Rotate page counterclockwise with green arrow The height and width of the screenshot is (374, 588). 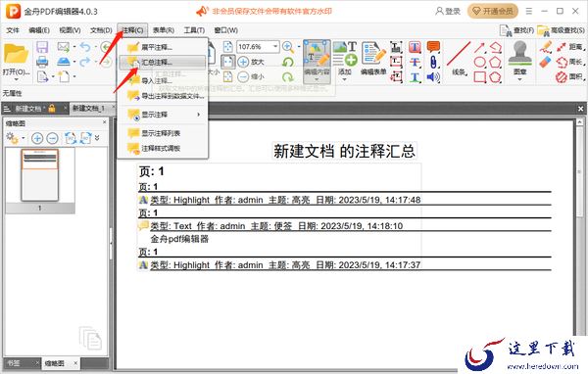coord(287,62)
